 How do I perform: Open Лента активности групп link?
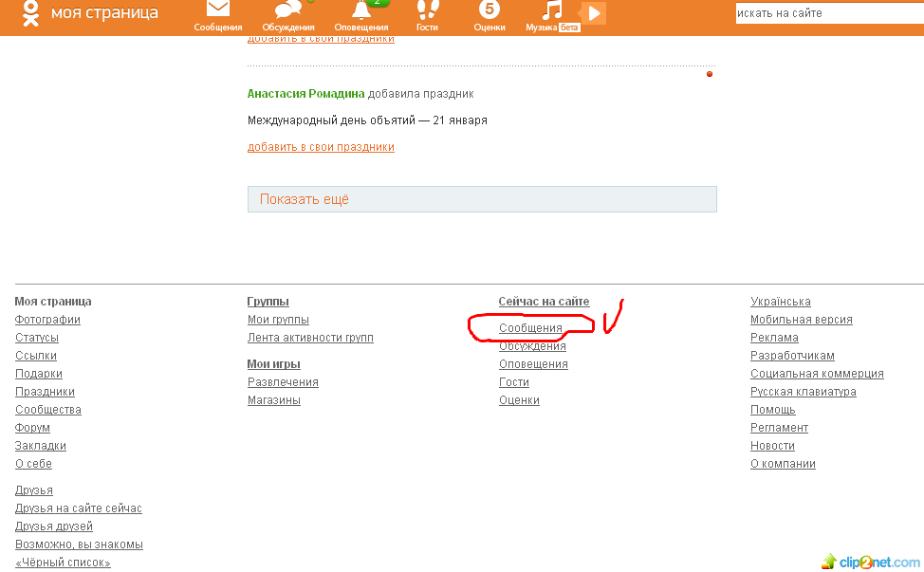click(310, 338)
